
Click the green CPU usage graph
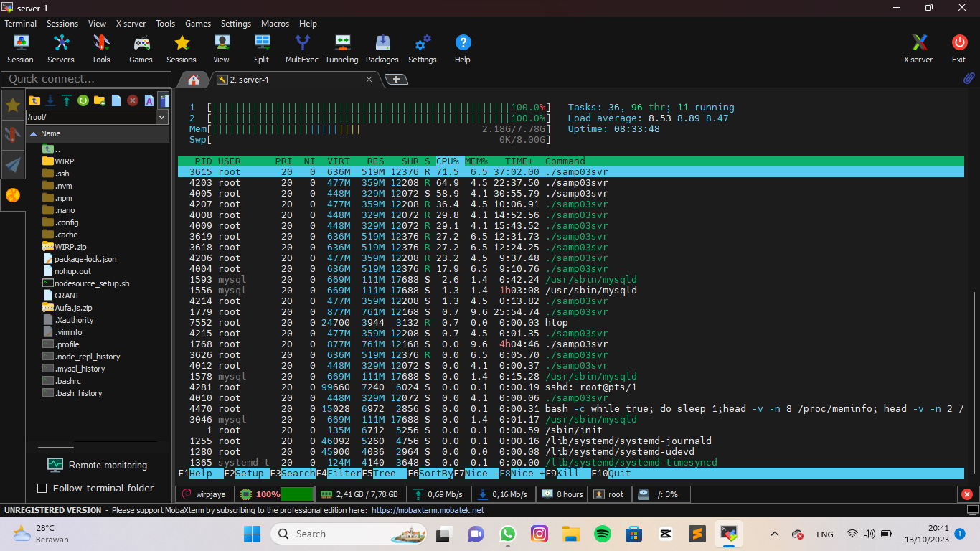click(297, 494)
